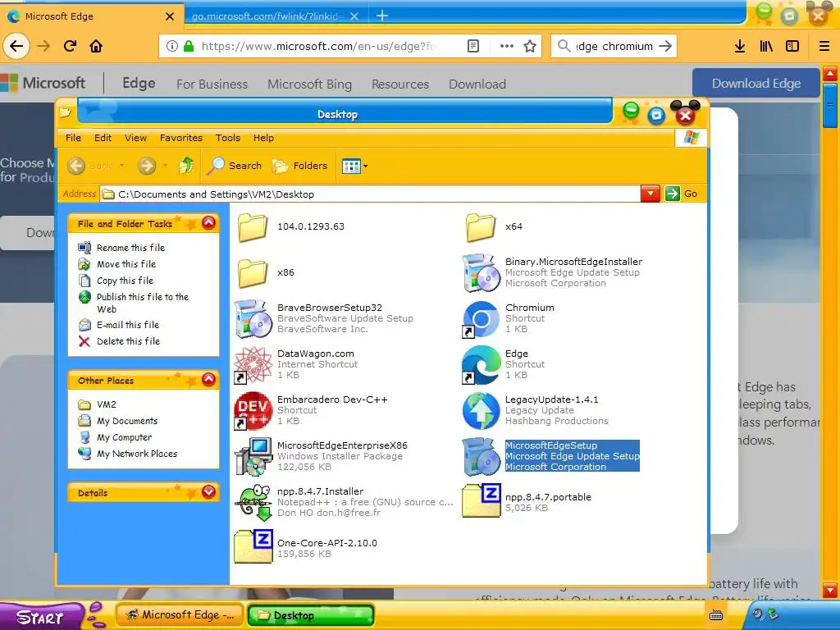Go to VM2 in Other Places
840x630 pixels.
coord(98,404)
